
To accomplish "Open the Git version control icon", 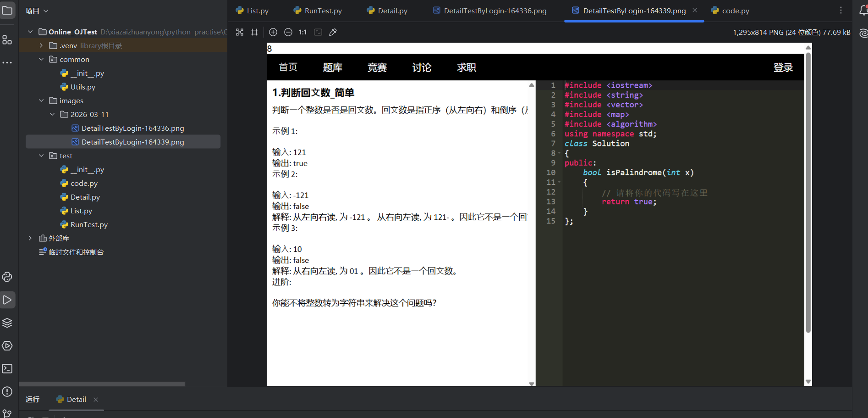I will coord(7,413).
